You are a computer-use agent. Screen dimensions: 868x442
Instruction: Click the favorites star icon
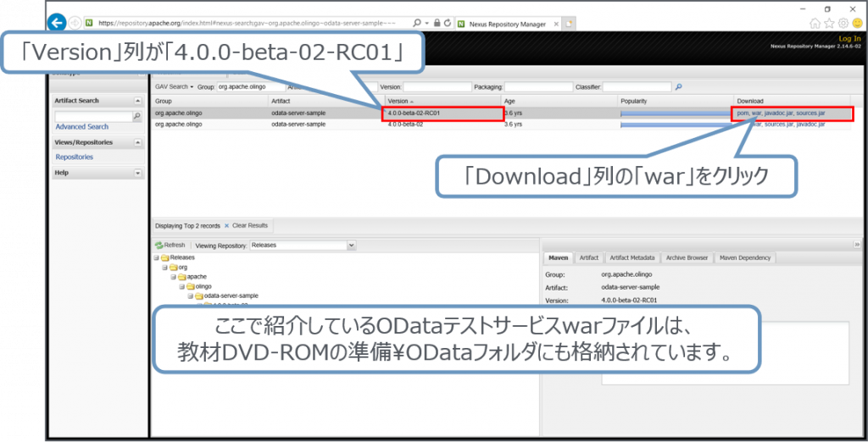click(x=829, y=23)
